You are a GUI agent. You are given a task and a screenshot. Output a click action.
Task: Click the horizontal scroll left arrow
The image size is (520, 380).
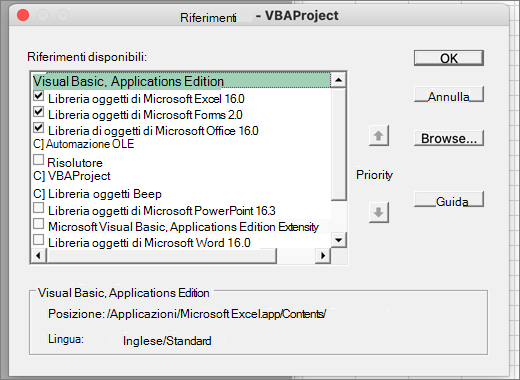pyautogui.click(x=38, y=256)
